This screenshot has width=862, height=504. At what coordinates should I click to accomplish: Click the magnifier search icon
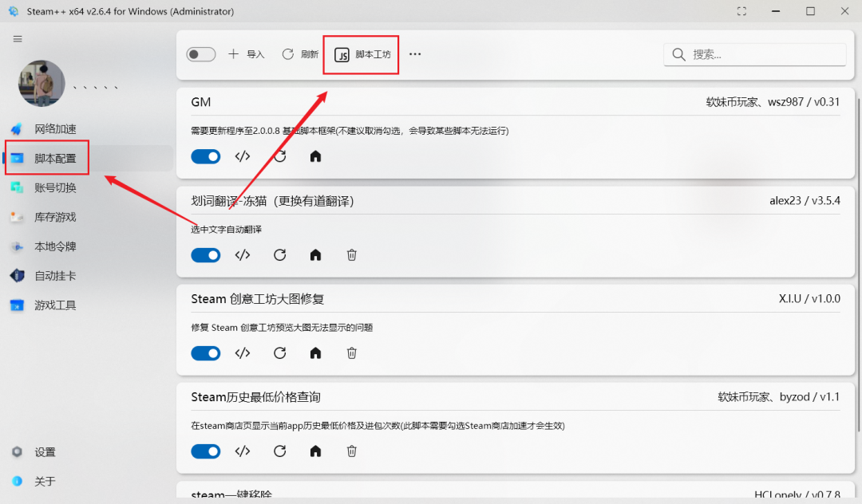coord(679,54)
